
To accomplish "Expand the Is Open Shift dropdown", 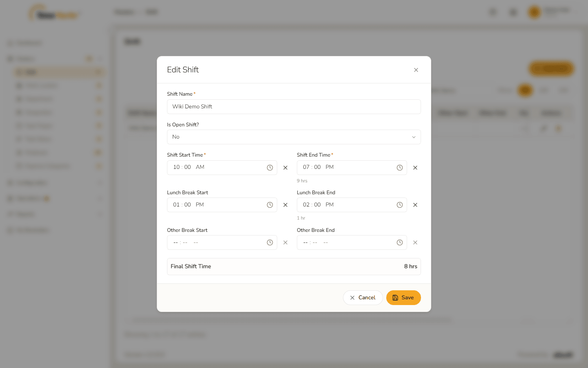I will point(294,137).
